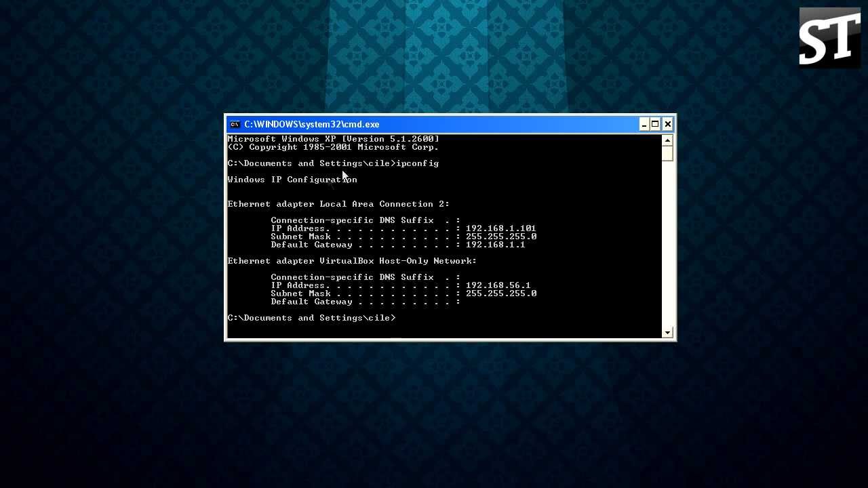Minimize the cmd.exe window
The height and width of the screenshot is (488, 868).
click(x=644, y=124)
